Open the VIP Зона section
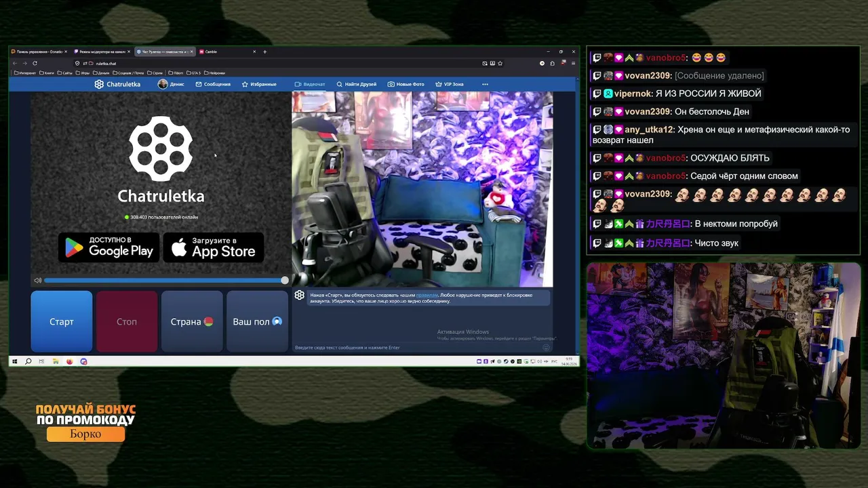This screenshot has width=868, height=488. pos(450,84)
